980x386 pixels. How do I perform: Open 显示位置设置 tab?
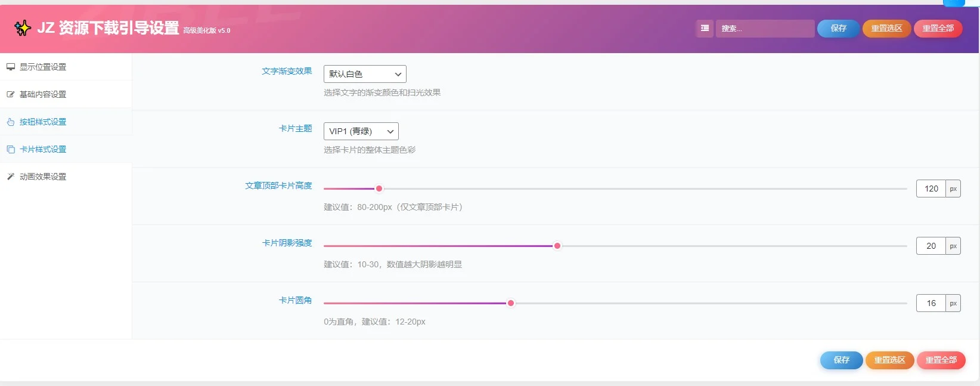click(x=43, y=67)
